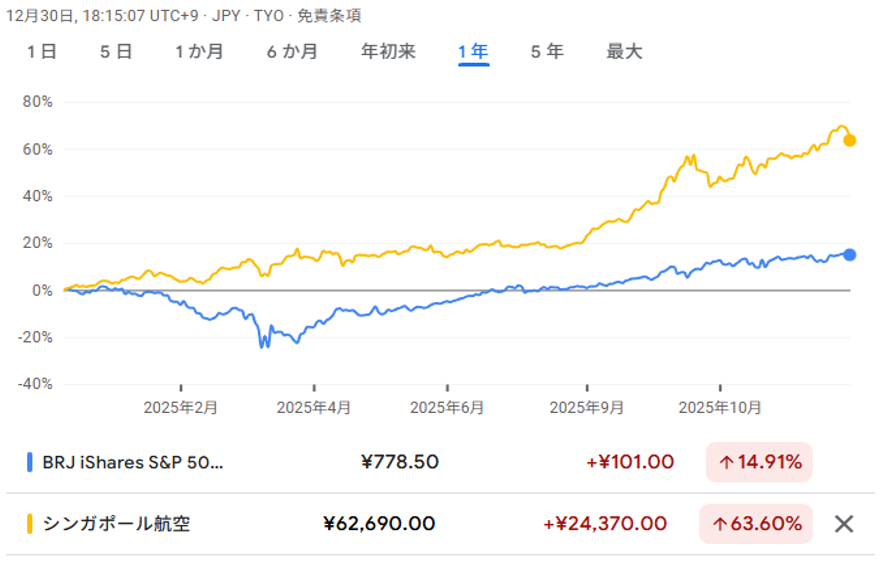The height and width of the screenshot is (564, 888).
Task: Click the blue endpoint dot on chart
Action: pyautogui.click(x=850, y=255)
